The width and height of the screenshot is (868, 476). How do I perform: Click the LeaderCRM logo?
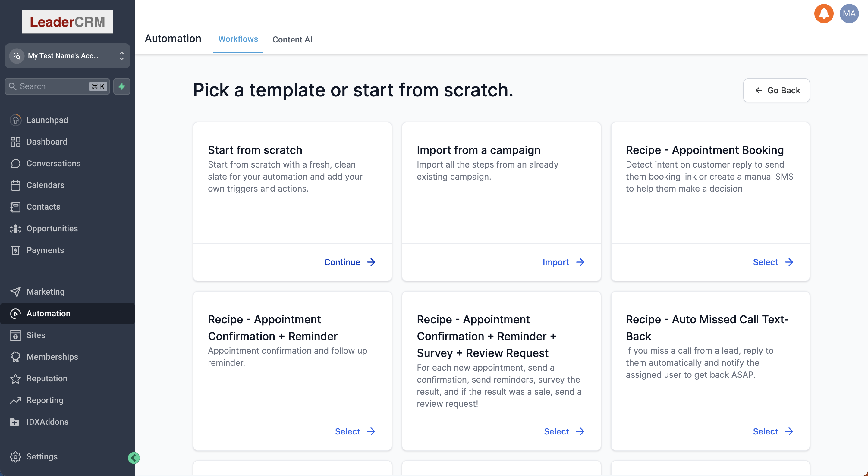[68, 22]
